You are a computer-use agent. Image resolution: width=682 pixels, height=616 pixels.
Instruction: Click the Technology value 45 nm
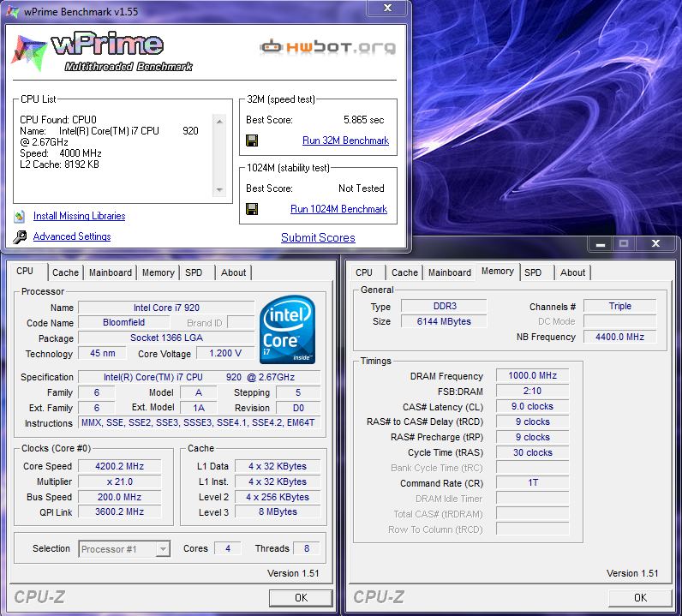(x=103, y=353)
